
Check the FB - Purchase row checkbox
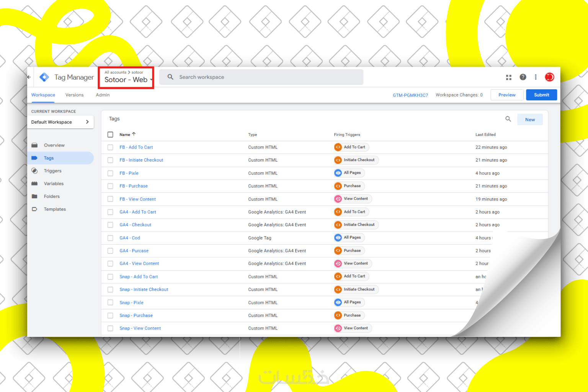tap(110, 186)
